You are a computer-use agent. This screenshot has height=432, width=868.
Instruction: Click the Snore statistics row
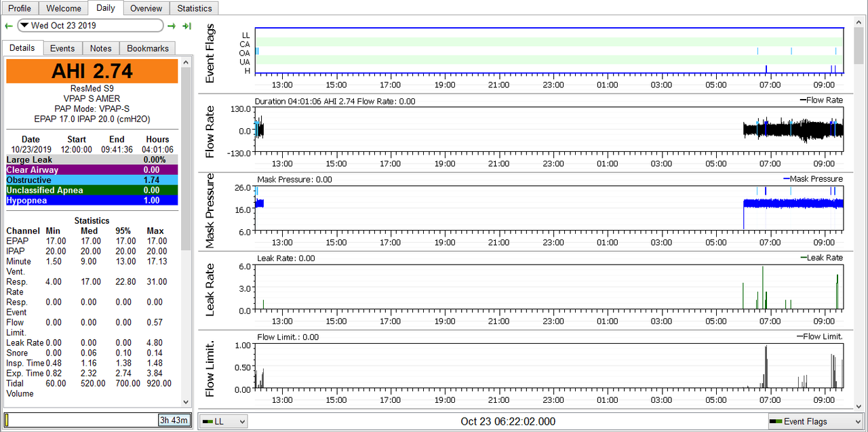tap(92, 353)
